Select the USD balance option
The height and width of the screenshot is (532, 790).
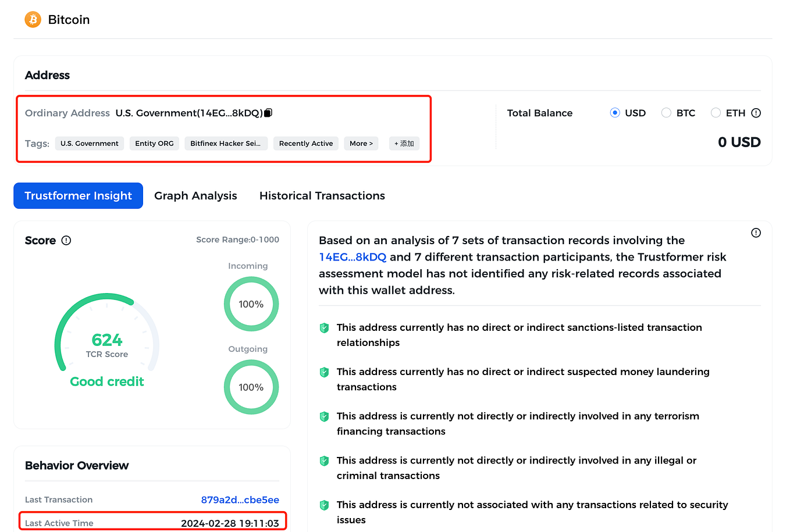pos(615,113)
